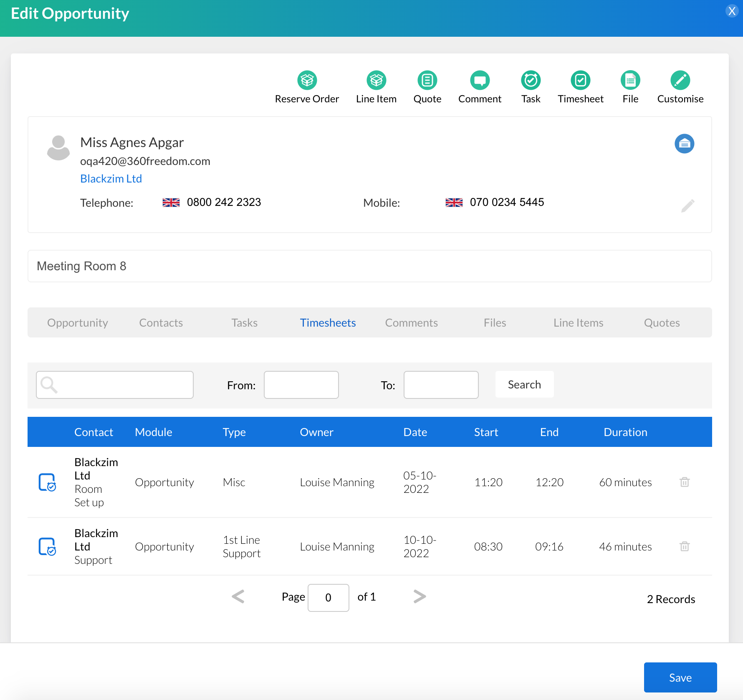
Task: Add a Comment via toolbar icon
Action: point(480,80)
